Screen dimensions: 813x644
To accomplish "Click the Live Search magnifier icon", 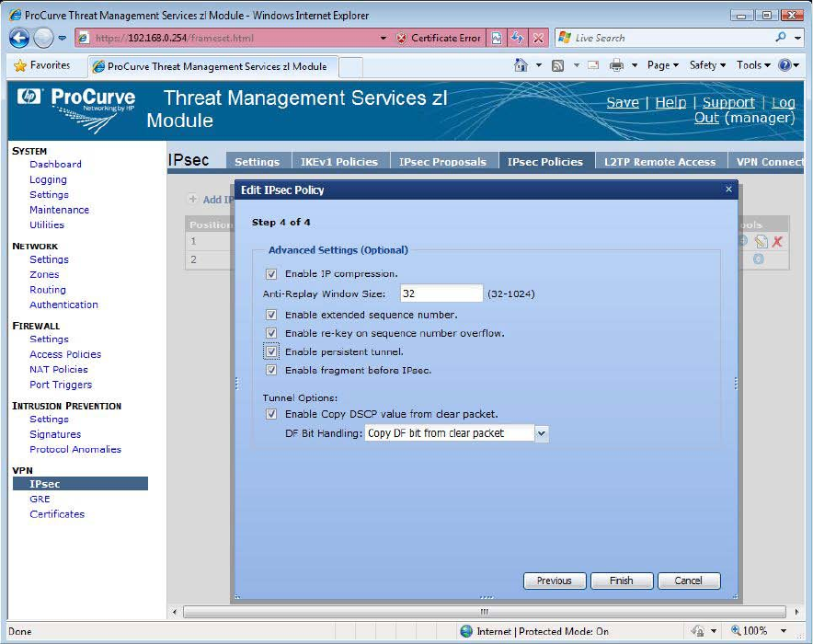I will click(x=780, y=38).
